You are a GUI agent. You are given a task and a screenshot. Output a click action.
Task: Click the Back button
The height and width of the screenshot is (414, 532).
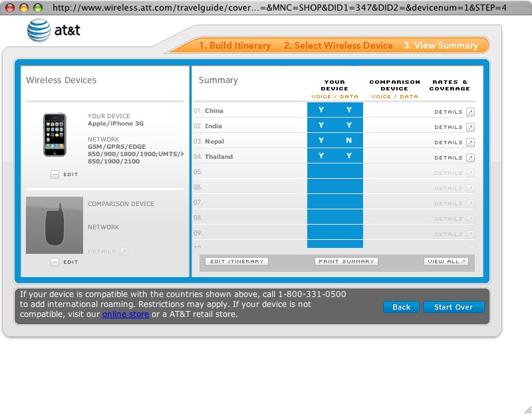click(x=402, y=307)
